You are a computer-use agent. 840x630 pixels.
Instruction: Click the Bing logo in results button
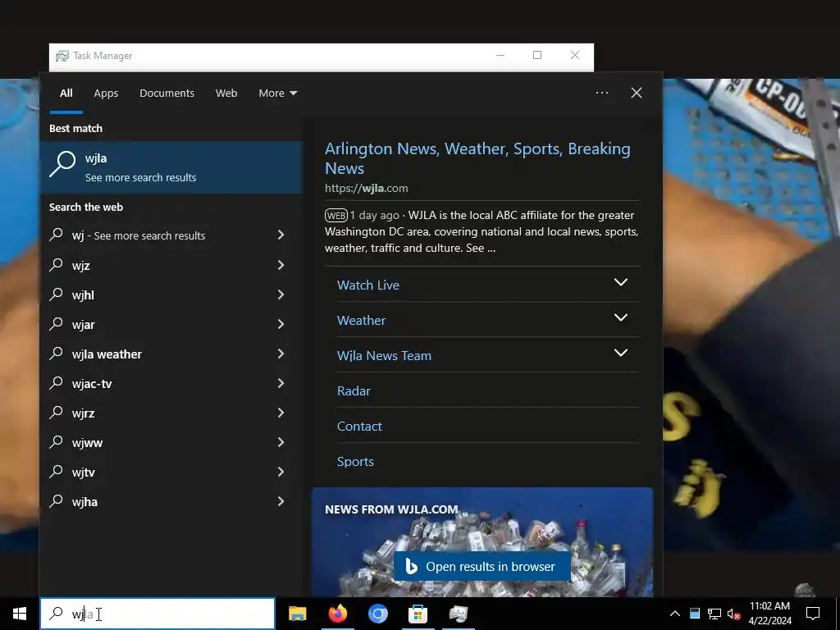tap(411, 566)
